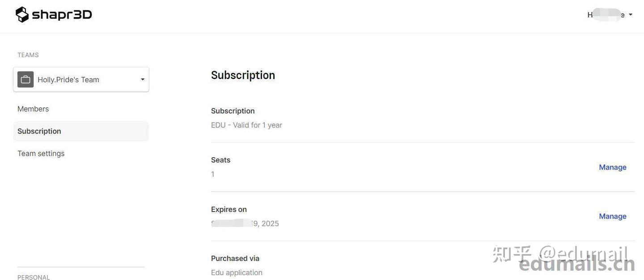644x280 pixels.
Task: Click Manage link next to Seats
Action: point(612,167)
